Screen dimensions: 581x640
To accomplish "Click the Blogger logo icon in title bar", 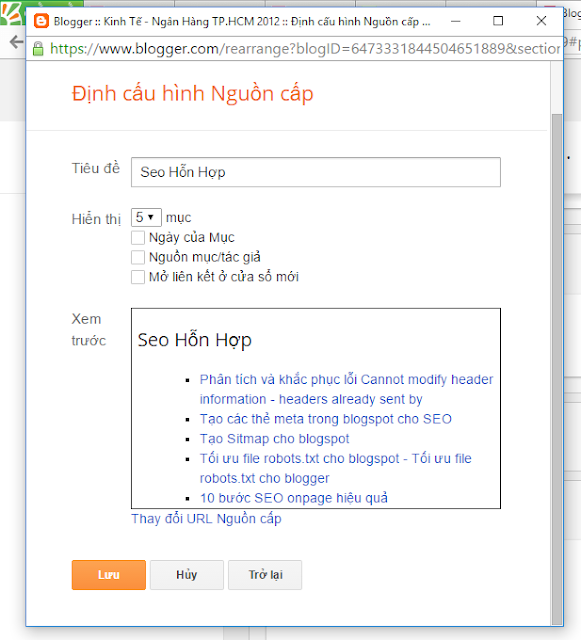I will (41, 21).
